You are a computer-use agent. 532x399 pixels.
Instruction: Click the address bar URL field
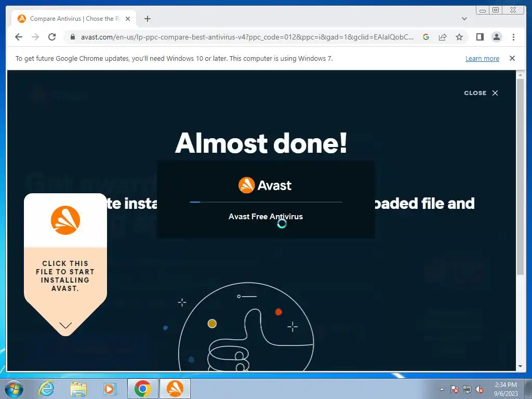(x=247, y=37)
